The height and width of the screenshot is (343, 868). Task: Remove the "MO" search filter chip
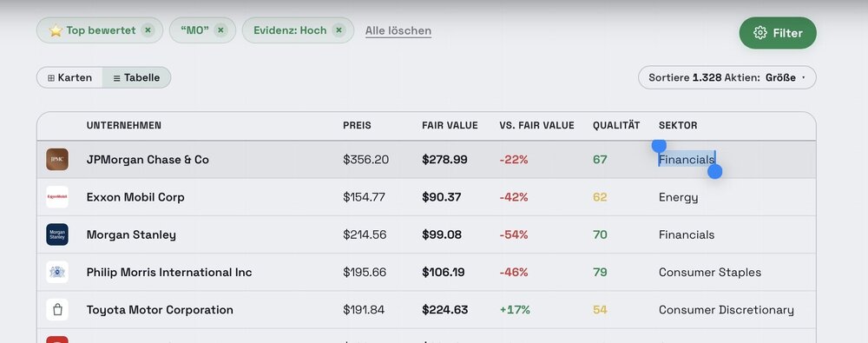click(220, 30)
